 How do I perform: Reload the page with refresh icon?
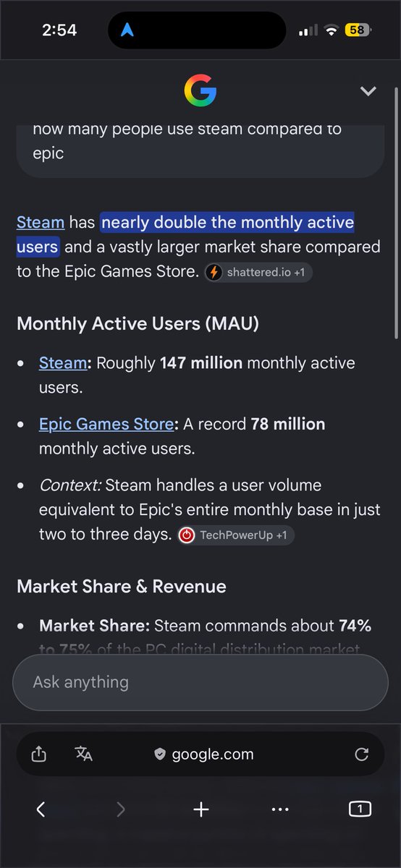[x=362, y=754]
